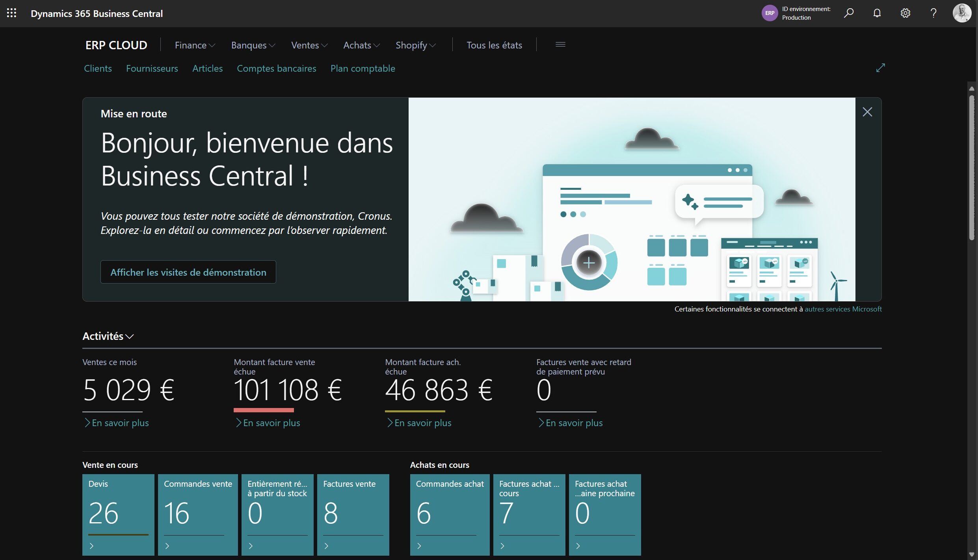Open the user profile avatar
978x560 pixels.
click(962, 13)
